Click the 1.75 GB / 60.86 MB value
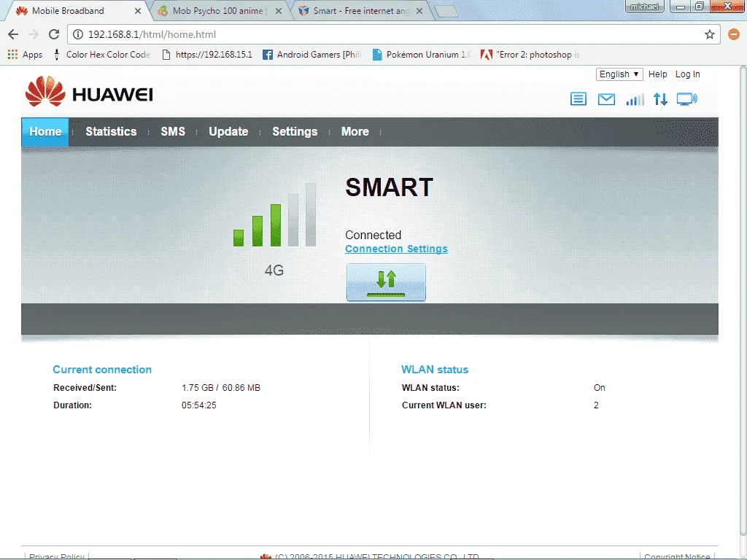The height and width of the screenshot is (560, 747). (x=221, y=388)
